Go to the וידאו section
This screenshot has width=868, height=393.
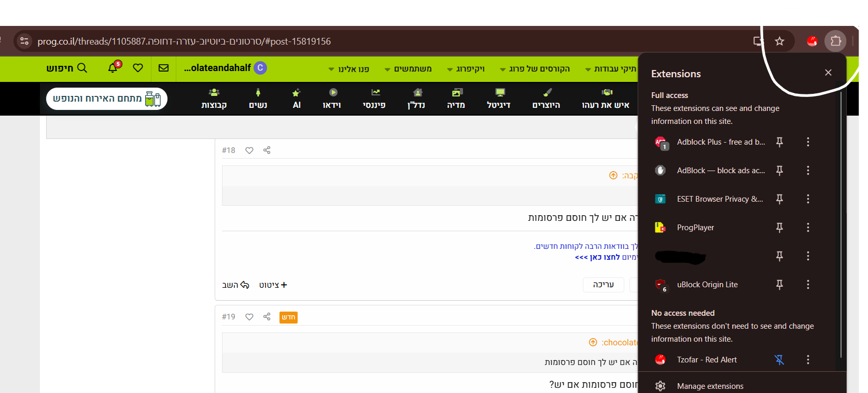[x=332, y=99]
